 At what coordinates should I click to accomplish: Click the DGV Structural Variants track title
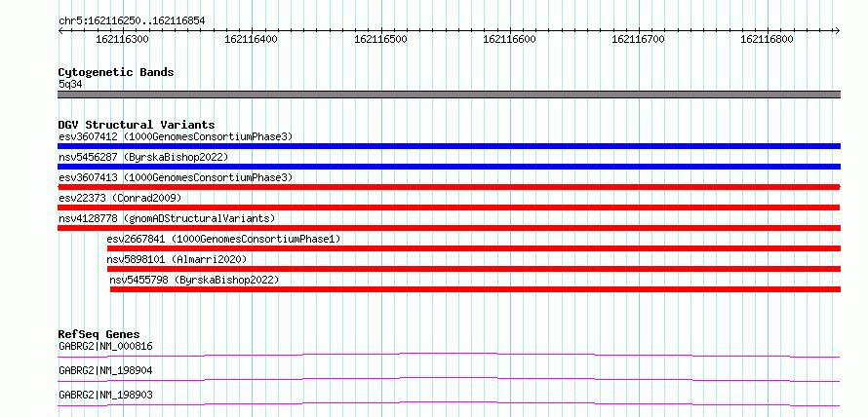(137, 125)
